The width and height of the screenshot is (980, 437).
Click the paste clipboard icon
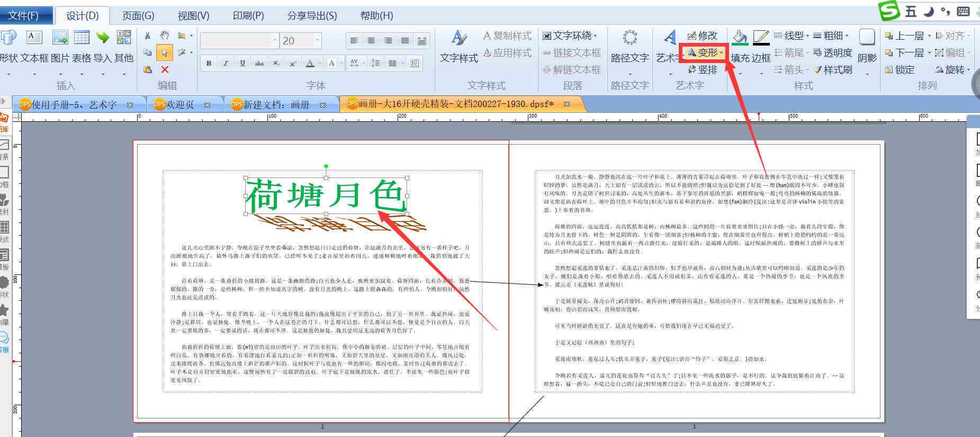coord(148,69)
